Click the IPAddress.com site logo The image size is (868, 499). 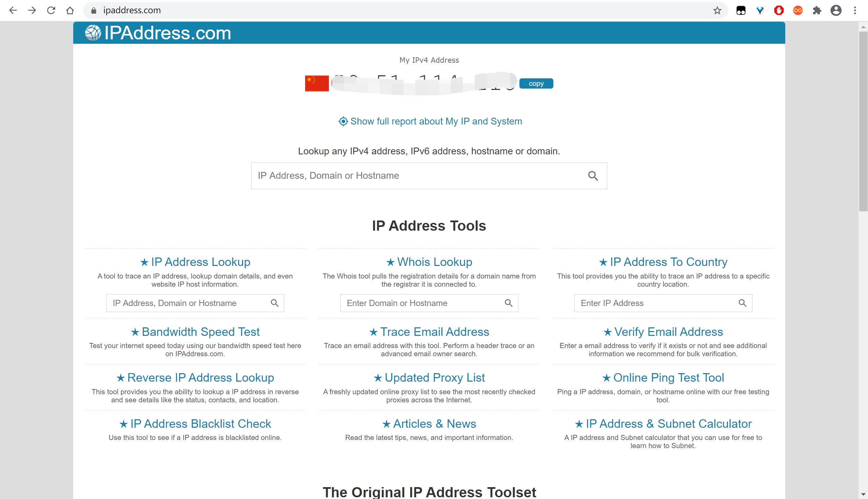pos(158,33)
